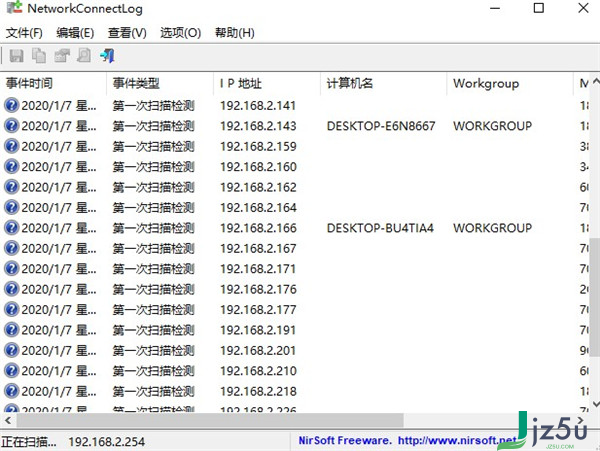600x451 pixels.
Task: Click the IP address 192.168.2.201
Action: pyautogui.click(x=258, y=350)
